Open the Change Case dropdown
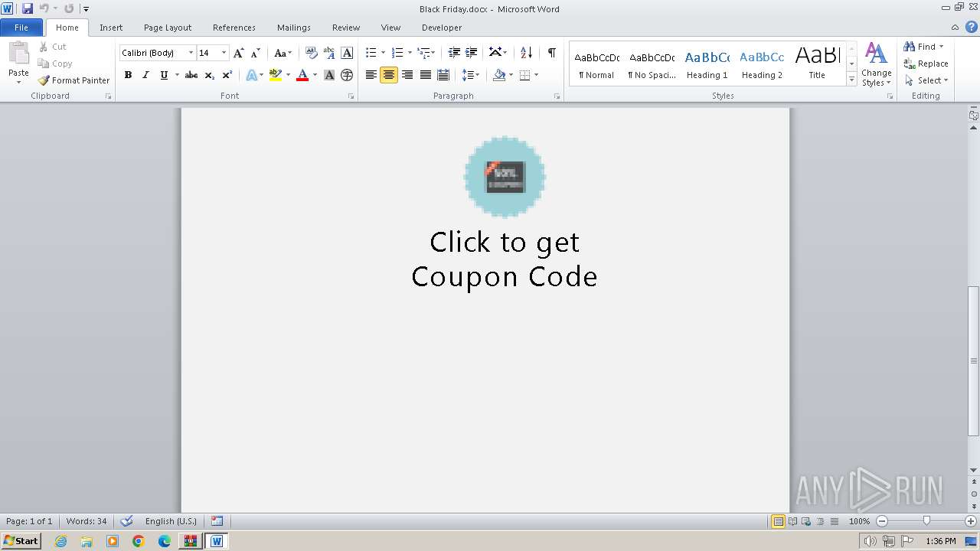 pos(283,53)
